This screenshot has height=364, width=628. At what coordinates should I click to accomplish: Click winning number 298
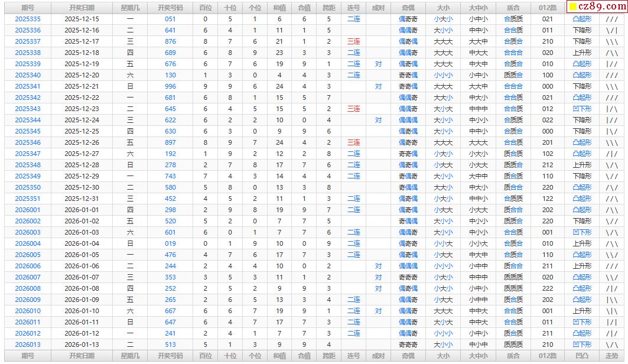[x=170, y=209]
